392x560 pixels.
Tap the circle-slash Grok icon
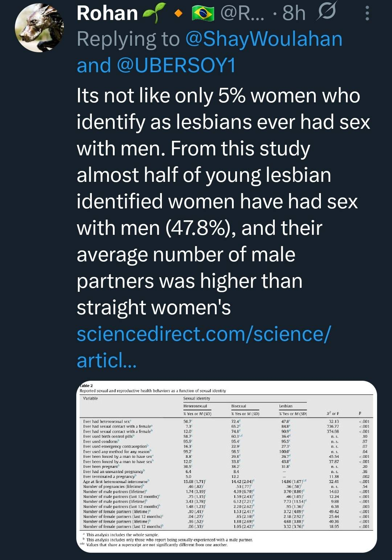point(326,13)
